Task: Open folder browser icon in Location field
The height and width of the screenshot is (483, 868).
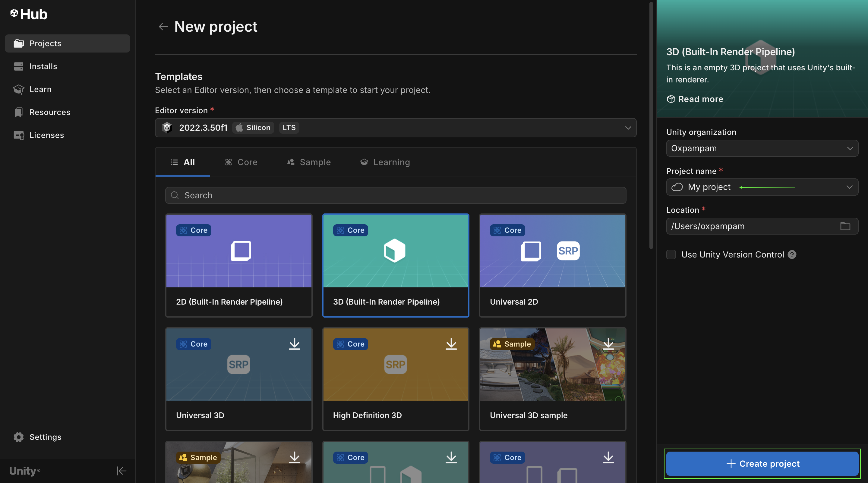Action: pyautogui.click(x=845, y=226)
